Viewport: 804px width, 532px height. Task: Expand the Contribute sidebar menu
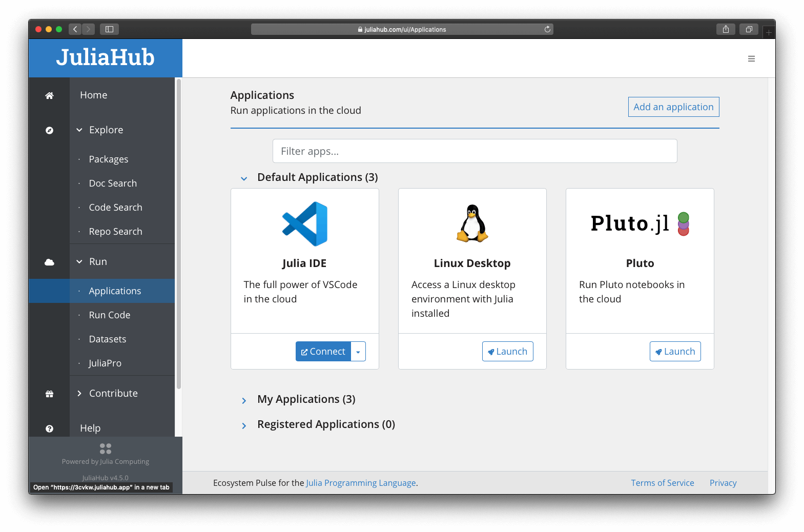[x=113, y=394]
